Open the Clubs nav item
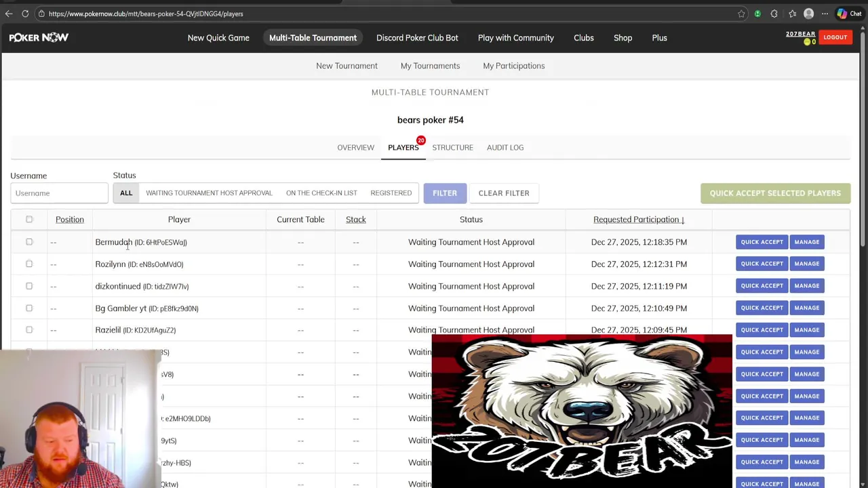Viewport: 868px width, 488px height. tap(583, 38)
